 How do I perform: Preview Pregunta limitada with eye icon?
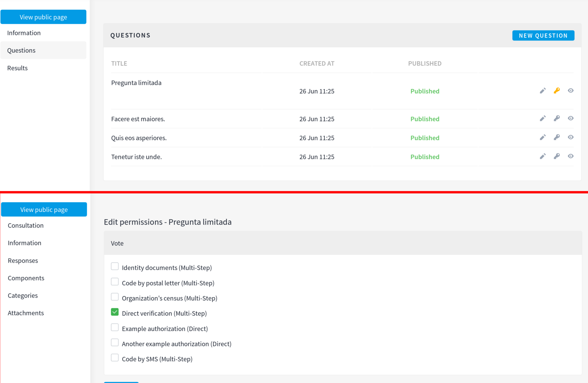(570, 91)
